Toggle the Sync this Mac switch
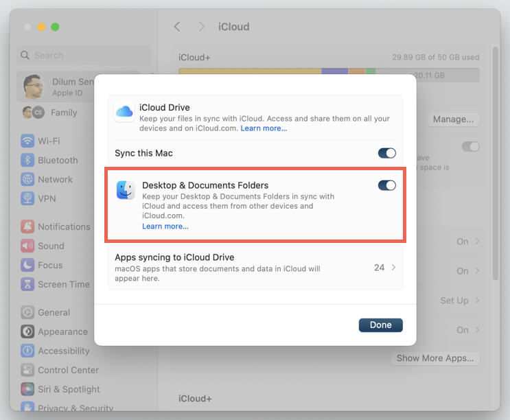 [x=386, y=153]
